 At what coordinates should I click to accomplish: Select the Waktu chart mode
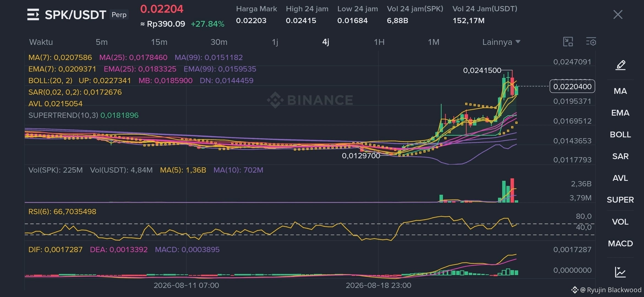(41, 42)
